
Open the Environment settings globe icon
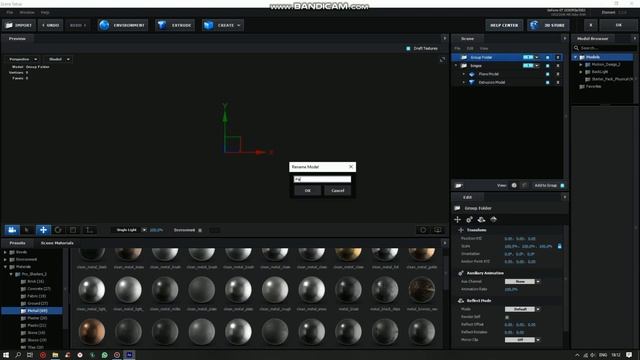[104, 25]
